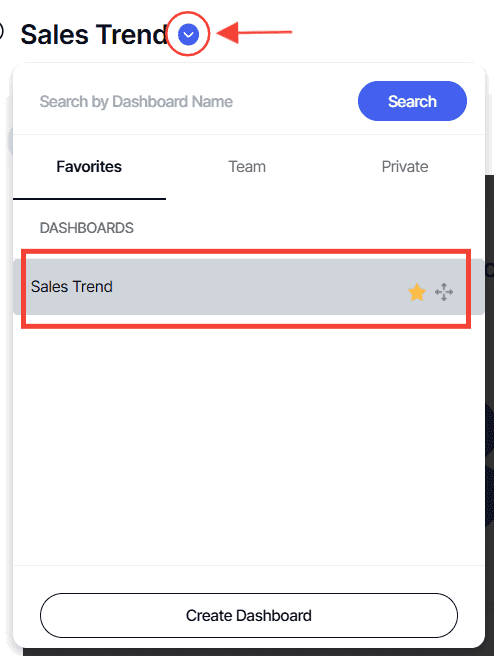This screenshot has height=656, width=494.
Task: Unfavorite Sales Trend using the yellow star
Action: coord(417,292)
